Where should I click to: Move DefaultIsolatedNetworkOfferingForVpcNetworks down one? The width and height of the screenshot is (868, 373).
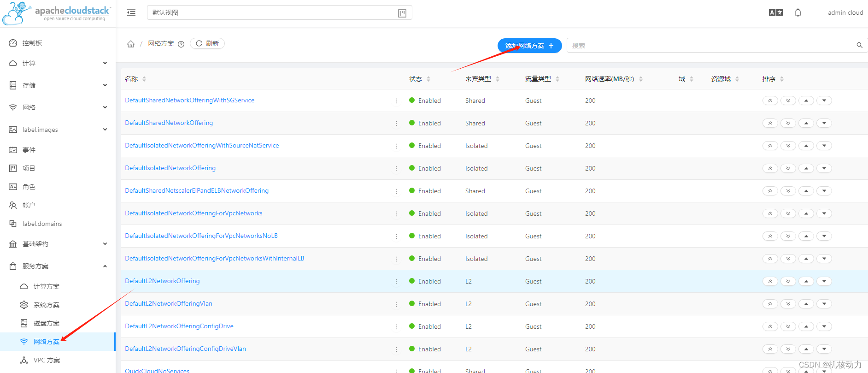(x=824, y=213)
